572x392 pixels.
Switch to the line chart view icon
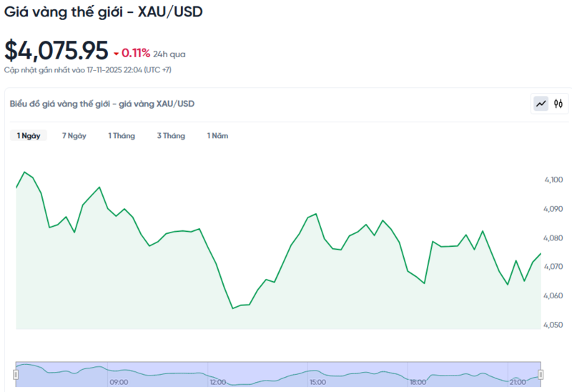(x=541, y=104)
